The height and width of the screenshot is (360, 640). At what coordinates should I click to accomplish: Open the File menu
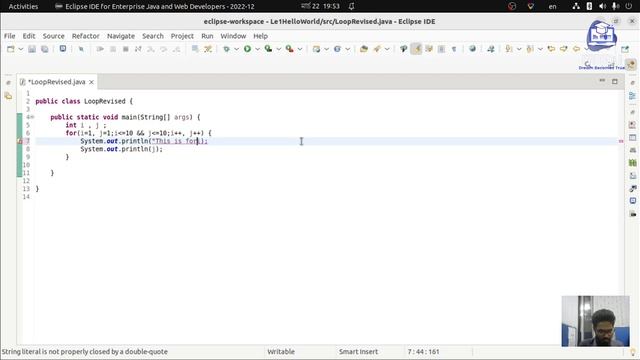(x=9, y=36)
